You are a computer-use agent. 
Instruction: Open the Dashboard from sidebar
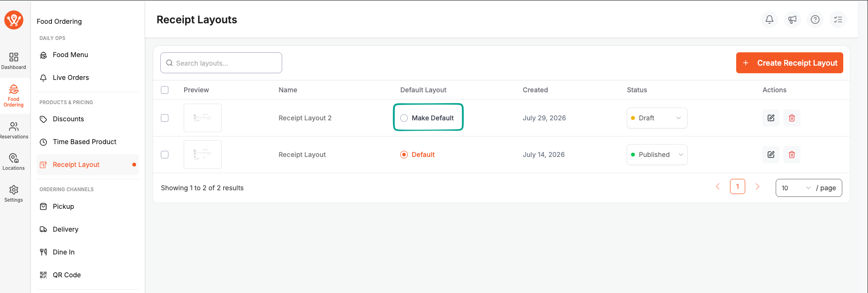click(14, 61)
